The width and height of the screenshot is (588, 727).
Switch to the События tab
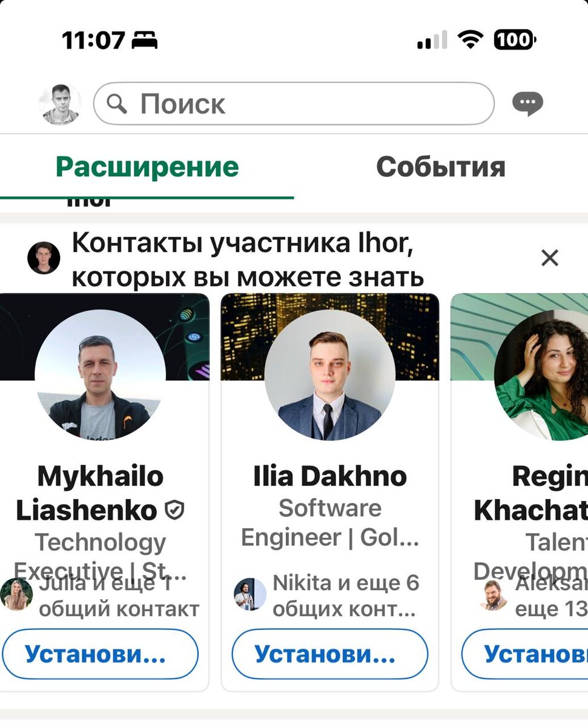[x=441, y=167]
